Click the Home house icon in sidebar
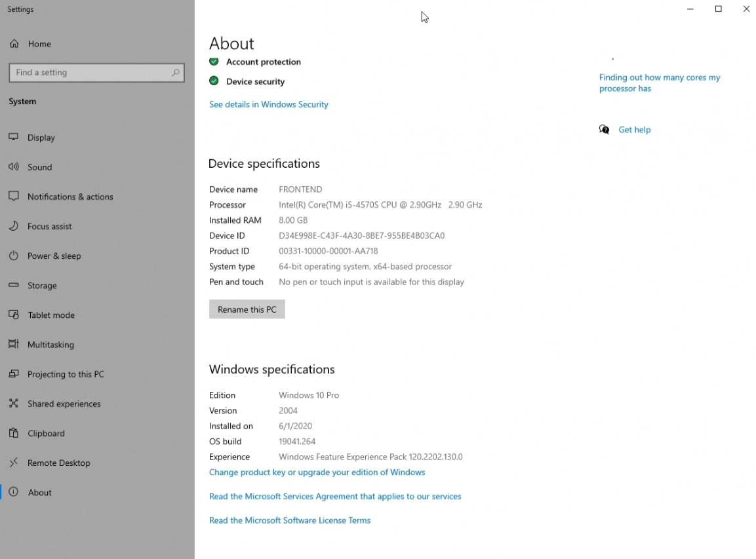Viewport: 756px width, 559px height. click(14, 44)
